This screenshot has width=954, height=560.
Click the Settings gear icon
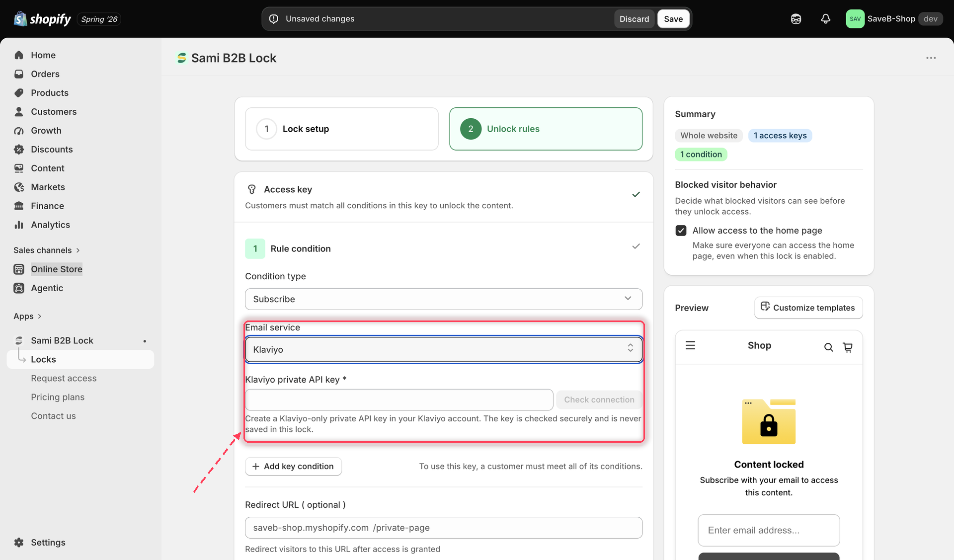pos(19,543)
